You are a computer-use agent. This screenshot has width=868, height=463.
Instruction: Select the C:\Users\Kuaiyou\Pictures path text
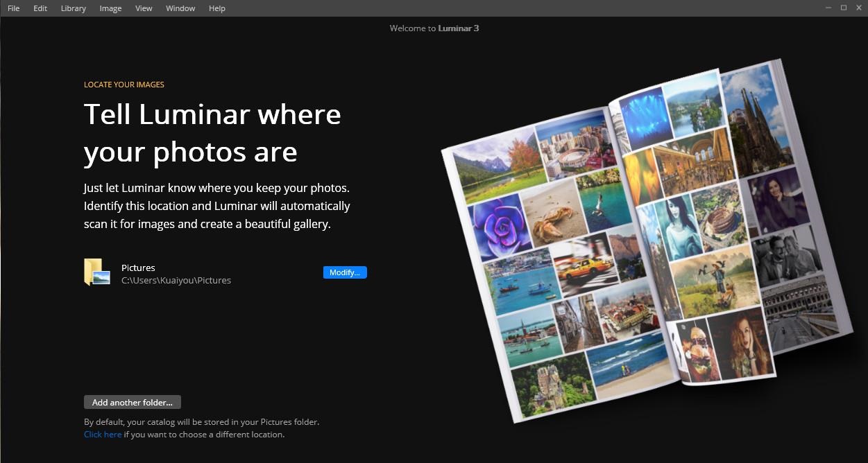(x=176, y=281)
